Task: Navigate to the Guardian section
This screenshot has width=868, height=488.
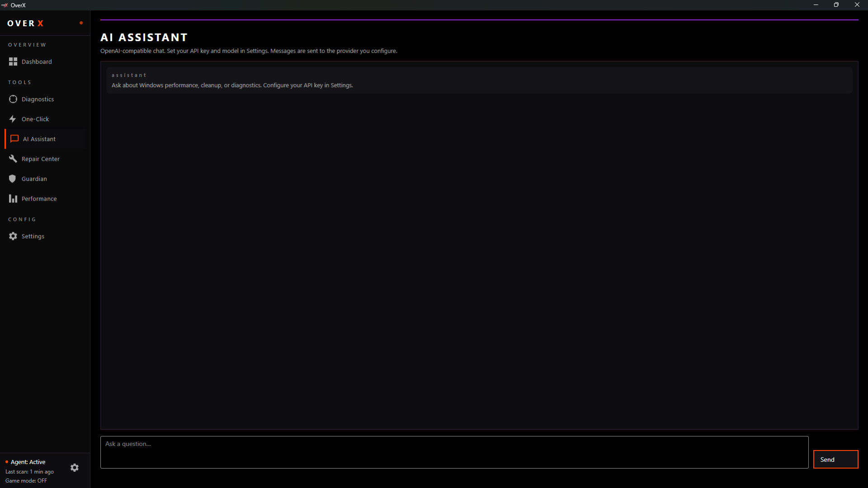Action: tap(34, 178)
